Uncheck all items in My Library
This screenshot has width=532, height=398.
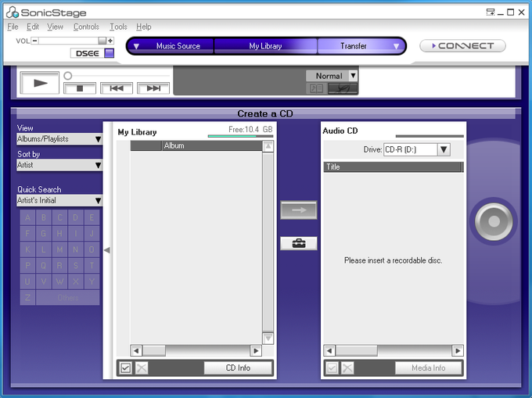(x=142, y=368)
